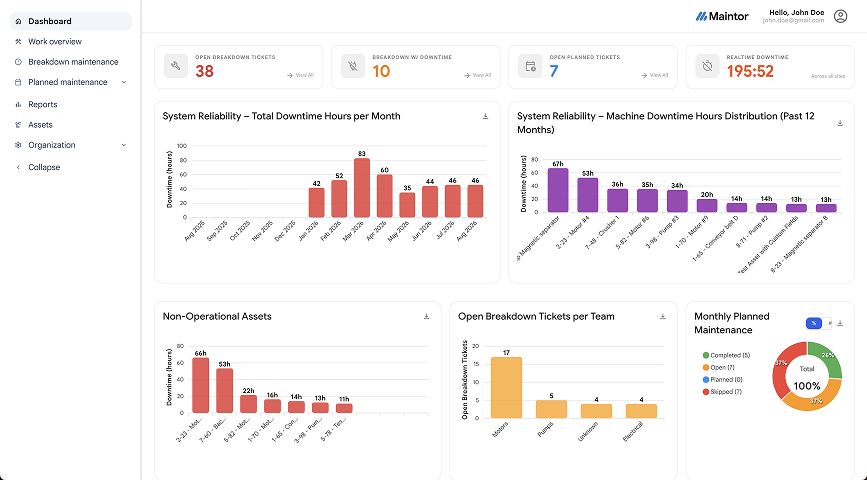
Task: Download Open Breakdown Tickets per Team chart
Action: coord(662,316)
